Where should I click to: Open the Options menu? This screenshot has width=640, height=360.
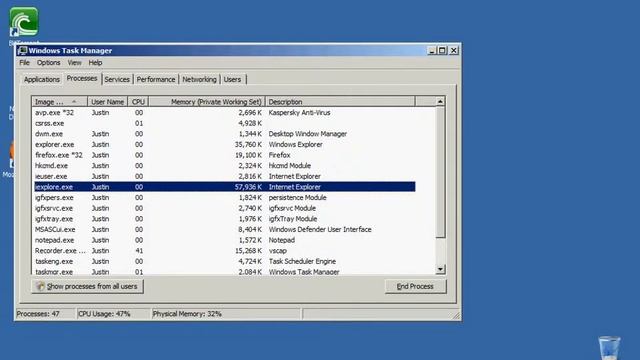(49, 63)
